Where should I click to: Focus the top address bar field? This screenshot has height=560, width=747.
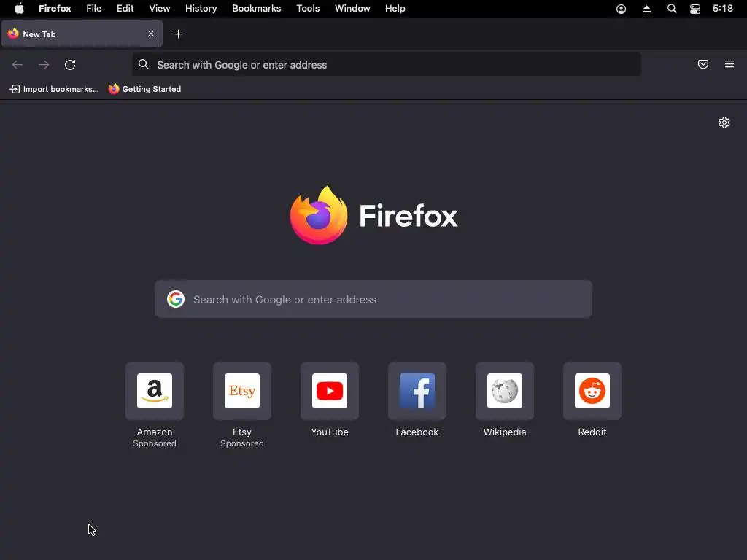pos(387,65)
